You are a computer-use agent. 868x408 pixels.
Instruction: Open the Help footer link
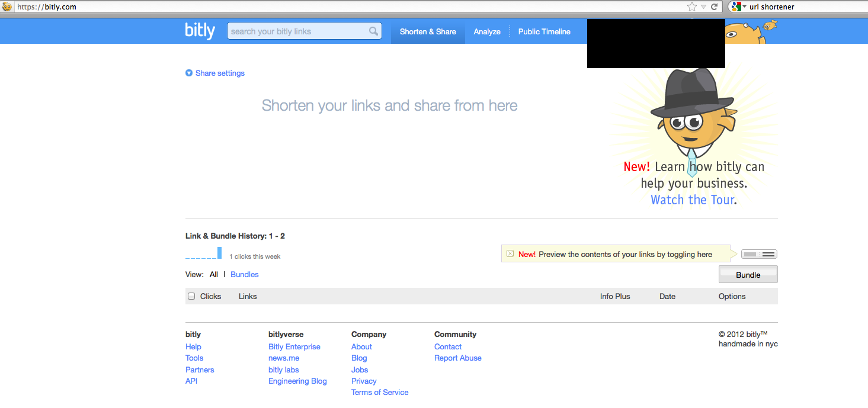193,347
